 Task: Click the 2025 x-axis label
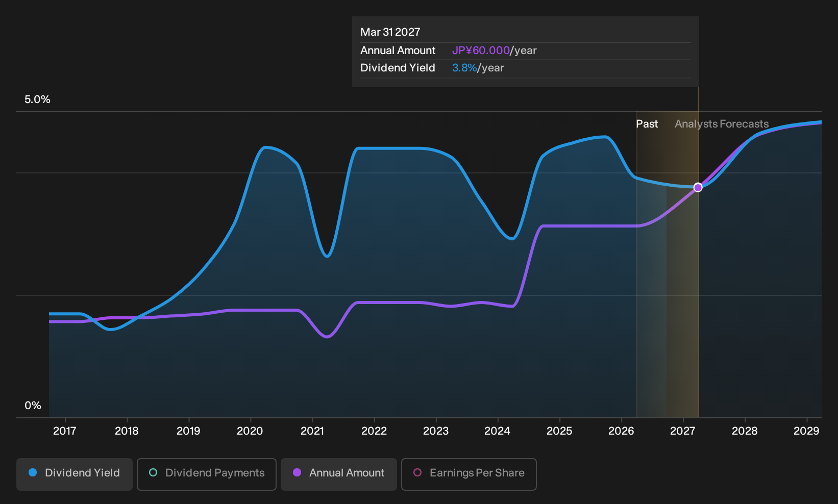point(559,431)
